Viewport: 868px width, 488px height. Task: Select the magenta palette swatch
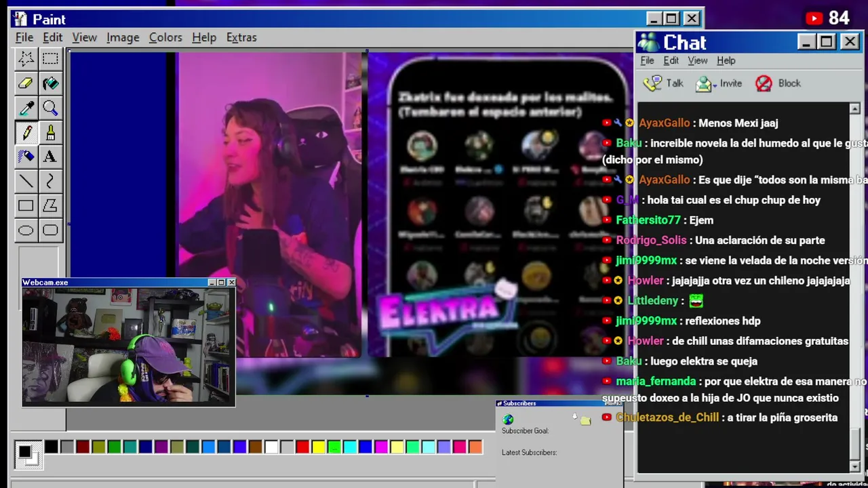point(381,447)
